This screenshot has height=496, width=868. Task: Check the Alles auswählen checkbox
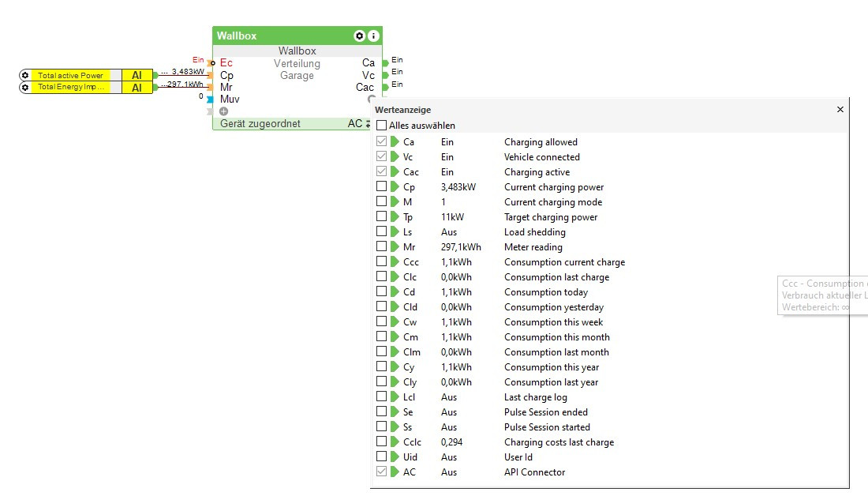point(381,126)
